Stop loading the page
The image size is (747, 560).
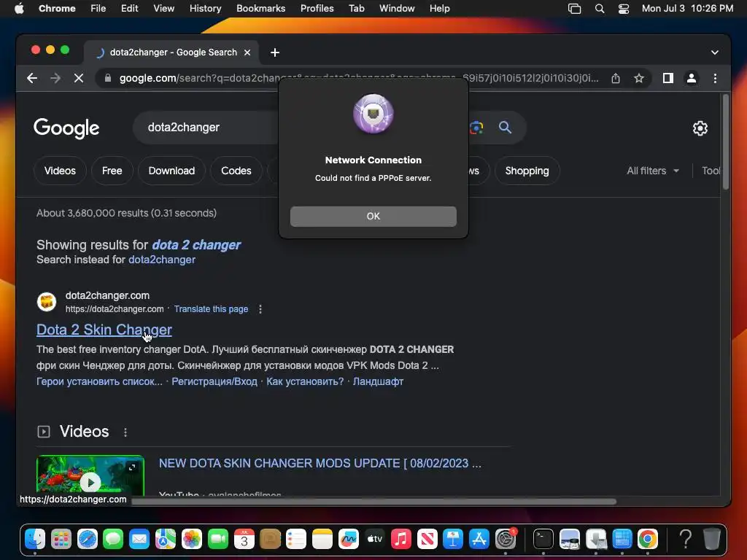pos(79,78)
